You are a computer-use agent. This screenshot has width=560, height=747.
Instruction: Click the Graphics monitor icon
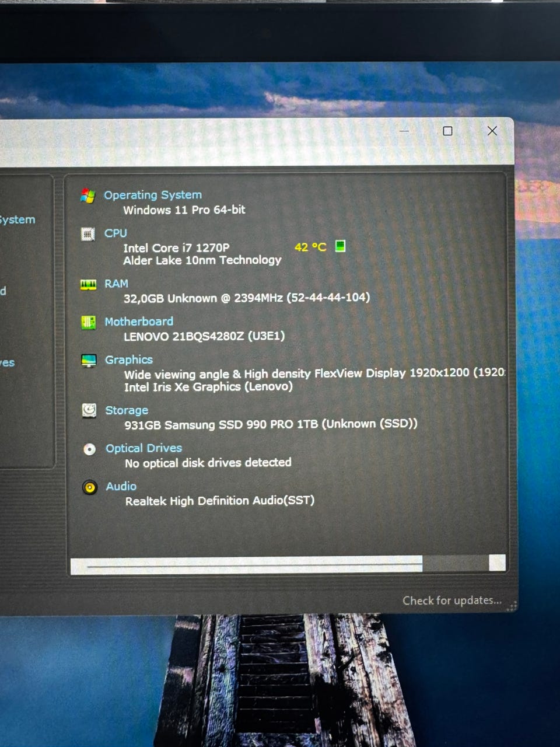click(89, 361)
